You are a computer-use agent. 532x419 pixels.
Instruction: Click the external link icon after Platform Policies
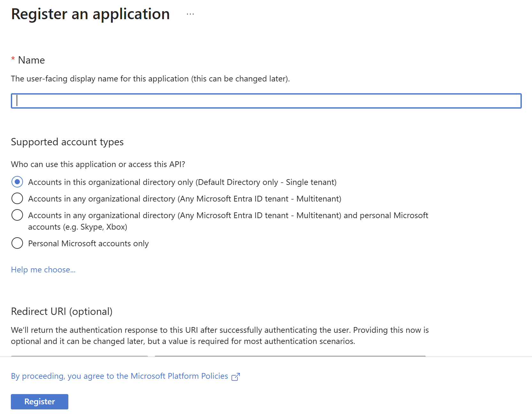236,377
